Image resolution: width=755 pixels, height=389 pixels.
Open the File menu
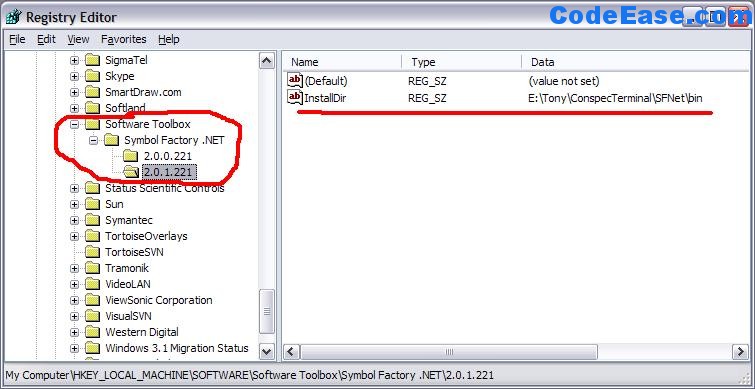click(17, 39)
